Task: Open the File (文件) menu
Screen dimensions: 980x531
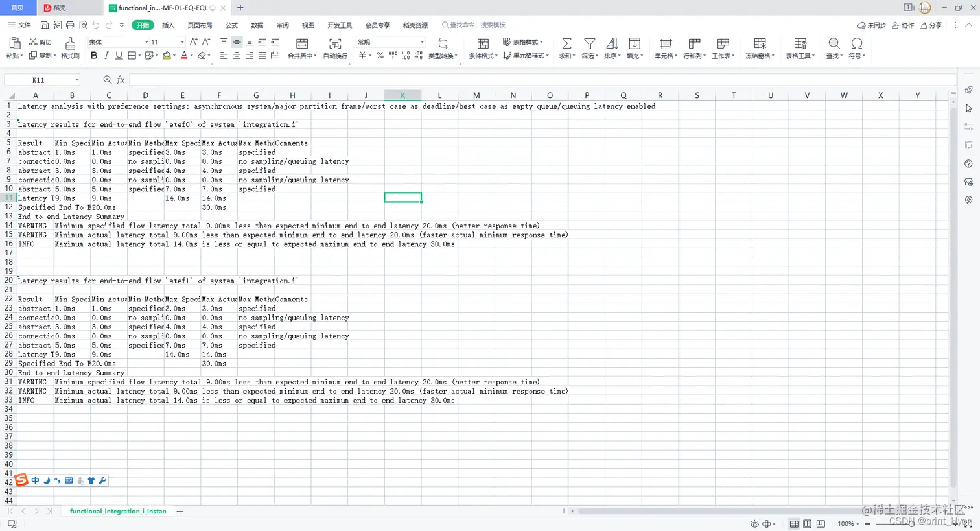Action: 19,25
